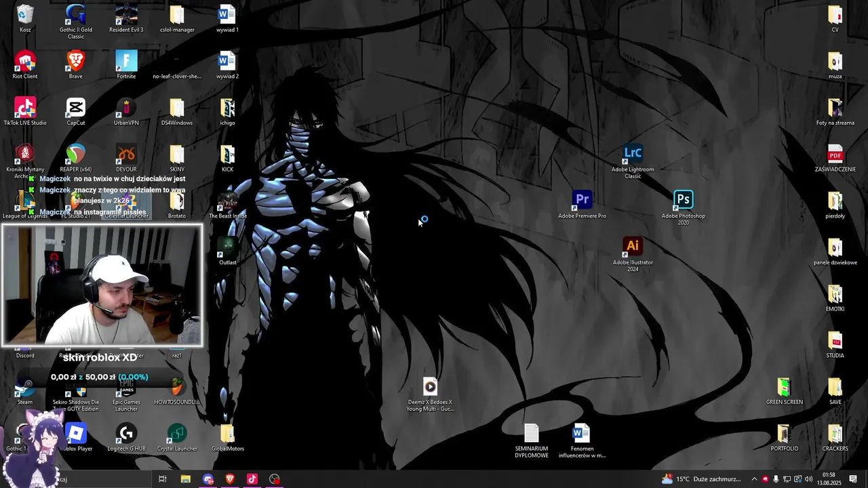Open the muza folder
Image resolution: width=868 pixels, height=488 pixels.
coord(835,65)
